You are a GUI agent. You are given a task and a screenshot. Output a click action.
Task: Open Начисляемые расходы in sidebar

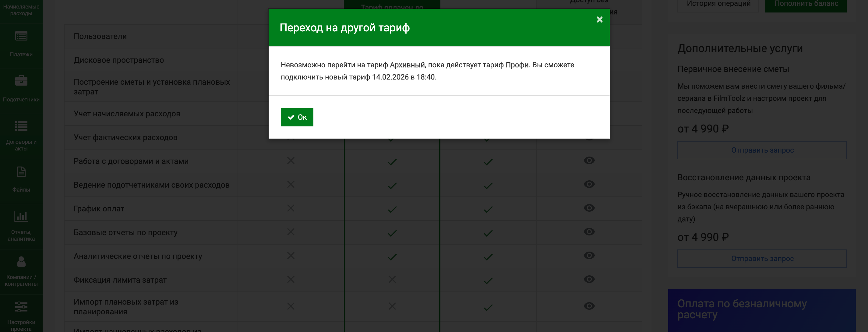coord(21,10)
